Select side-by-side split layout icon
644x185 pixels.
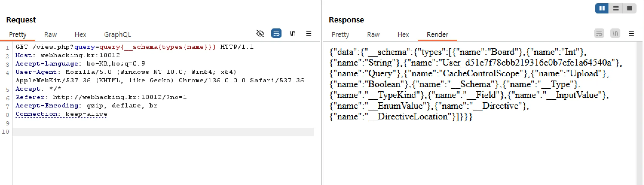coord(602,8)
